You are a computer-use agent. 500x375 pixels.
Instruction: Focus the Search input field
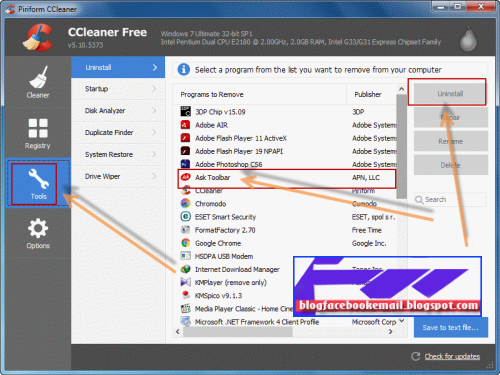tap(450, 199)
